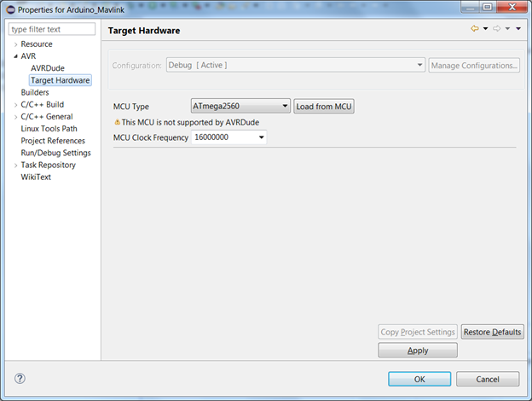
Task: Select the C/C++ Build item label
Action: (43, 105)
